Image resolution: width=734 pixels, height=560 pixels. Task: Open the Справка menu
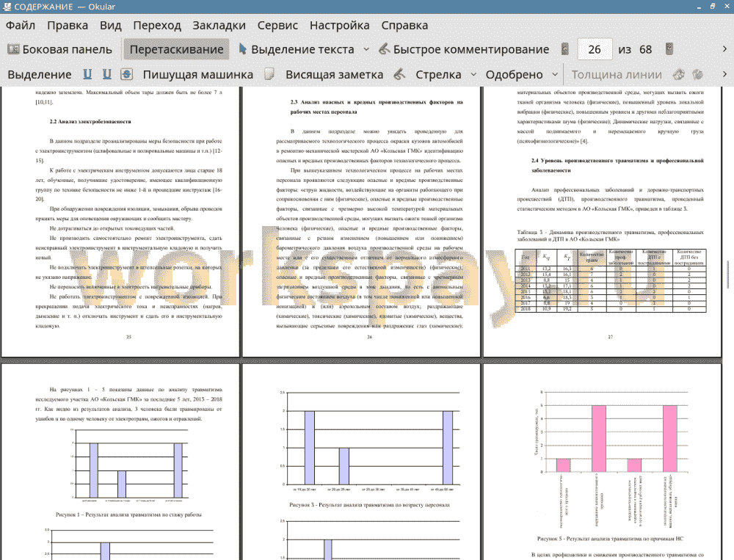tap(404, 25)
